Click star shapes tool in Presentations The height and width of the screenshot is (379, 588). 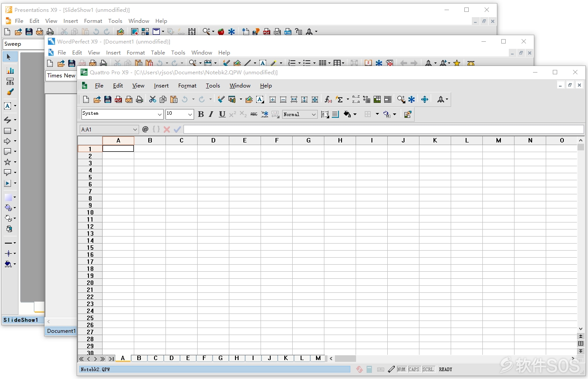coord(8,162)
